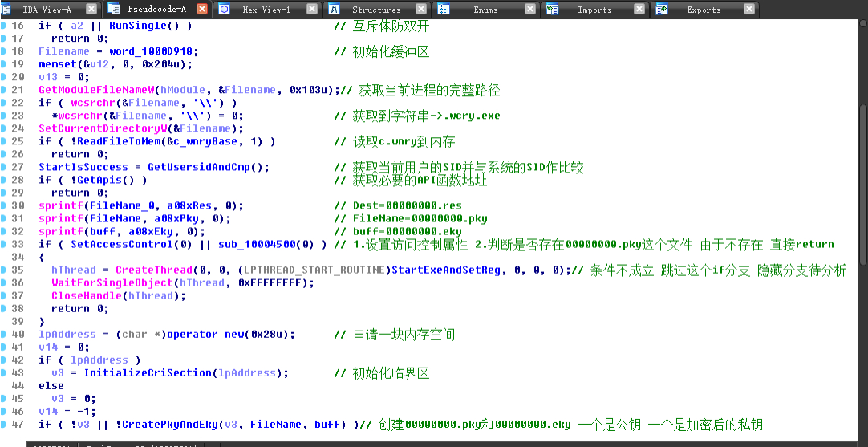The width and height of the screenshot is (868, 447).
Task: Click the RunSingle function call
Action: coord(139,26)
